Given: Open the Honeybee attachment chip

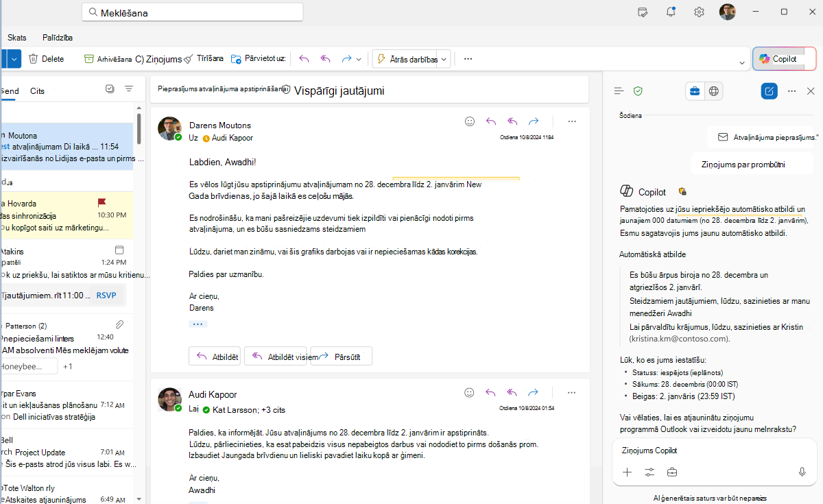Looking at the screenshot, I should (29, 366).
